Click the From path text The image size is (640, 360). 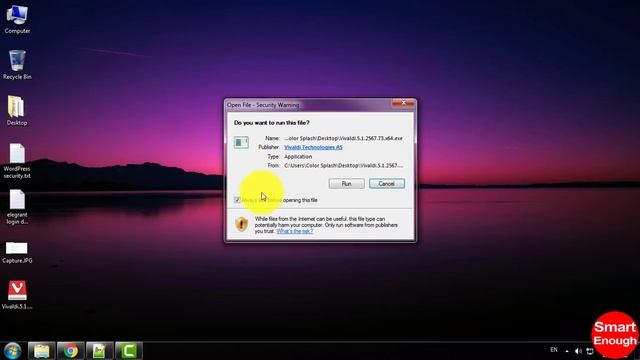click(343, 165)
